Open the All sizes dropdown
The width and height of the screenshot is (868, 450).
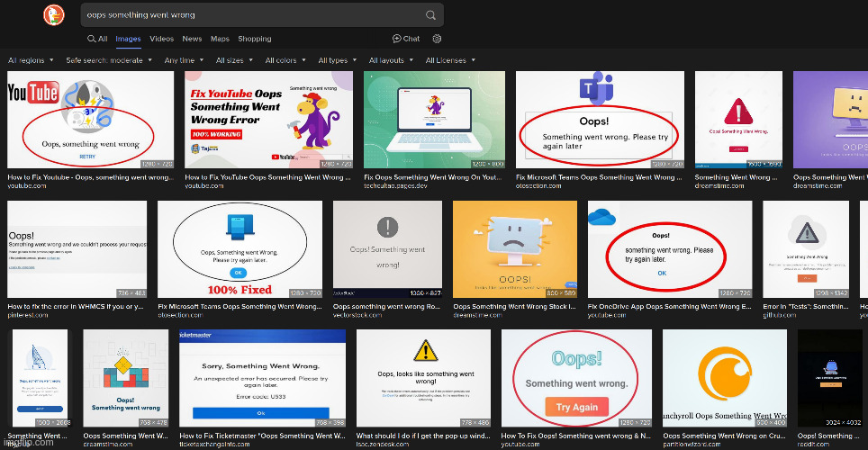(x=234, y=60)
